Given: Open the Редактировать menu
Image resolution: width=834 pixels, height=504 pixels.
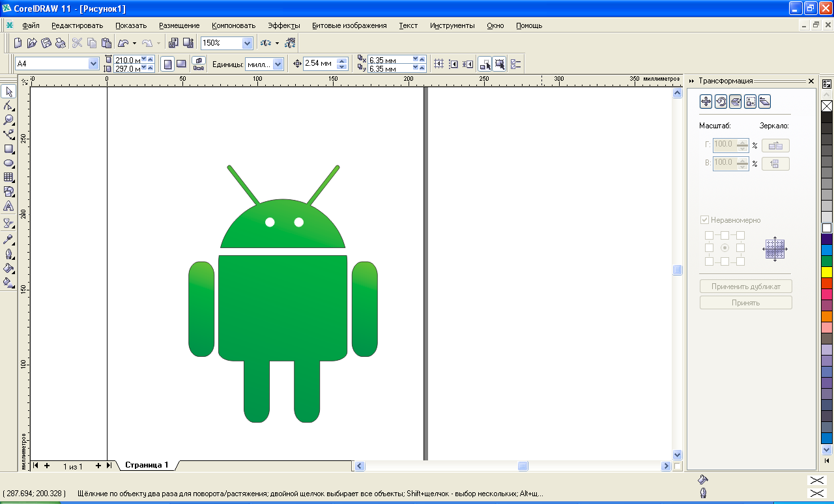Looking at the screenshot, I should coord(78,25).
